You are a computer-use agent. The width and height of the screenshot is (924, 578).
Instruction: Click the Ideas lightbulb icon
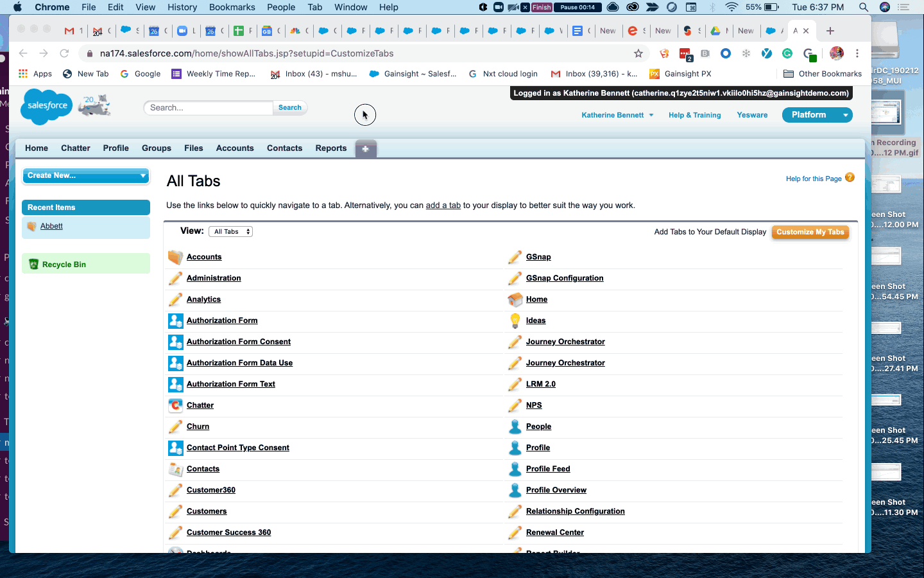click(515, 321)
